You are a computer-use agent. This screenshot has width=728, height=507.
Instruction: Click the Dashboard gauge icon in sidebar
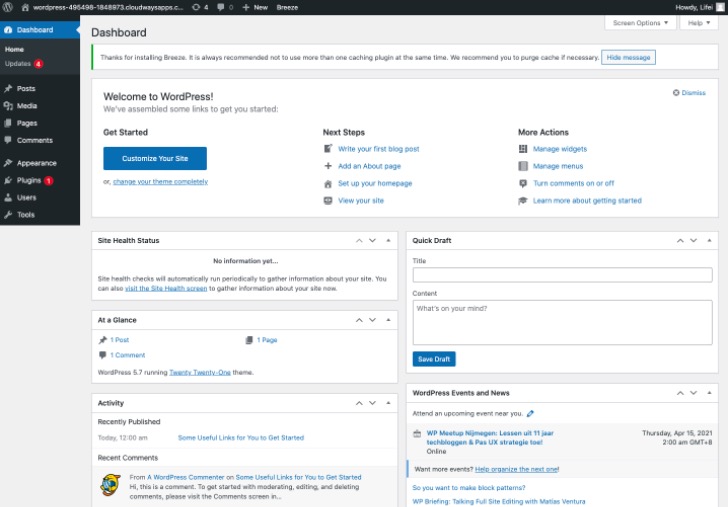[x=8, y=30]
